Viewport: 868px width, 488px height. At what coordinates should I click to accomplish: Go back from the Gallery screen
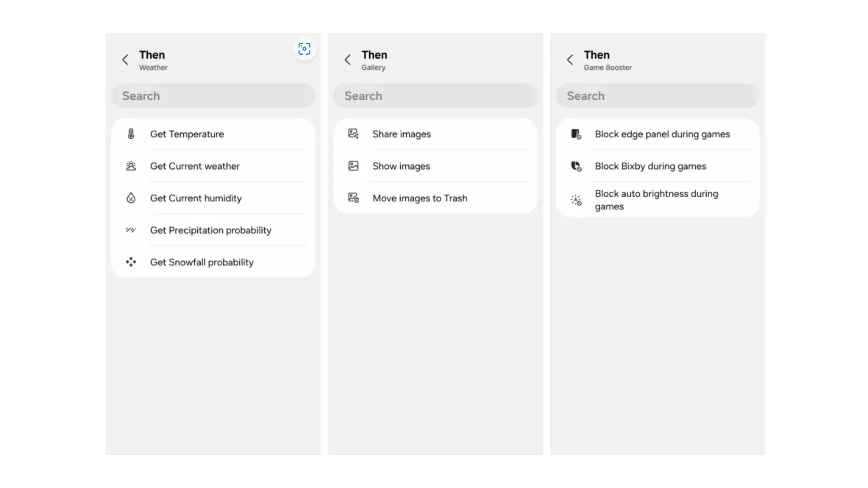click(x=348, y=60)
